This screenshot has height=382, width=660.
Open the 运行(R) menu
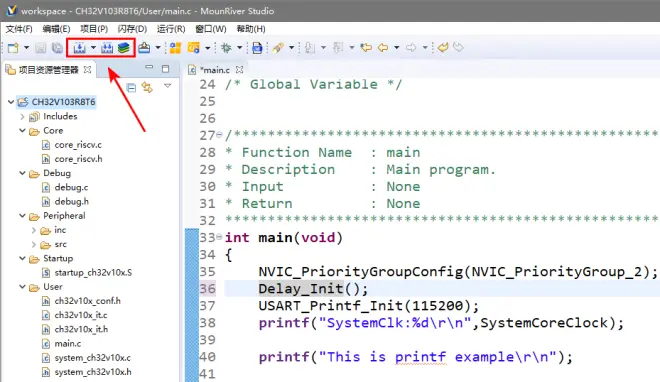pyautogui.click(x=171, y=29)
